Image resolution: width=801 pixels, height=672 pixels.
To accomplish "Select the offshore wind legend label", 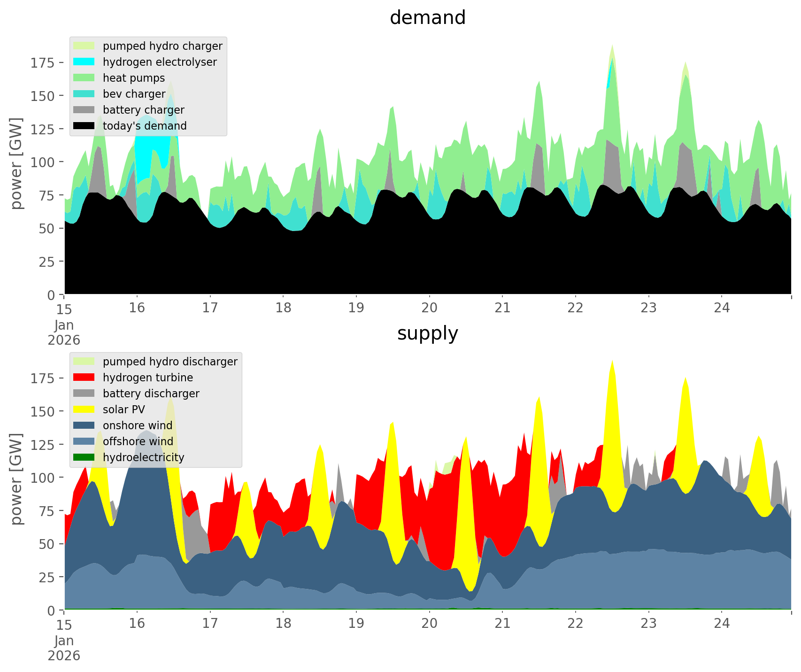I will pyautogui.click(x=138, y=441).
